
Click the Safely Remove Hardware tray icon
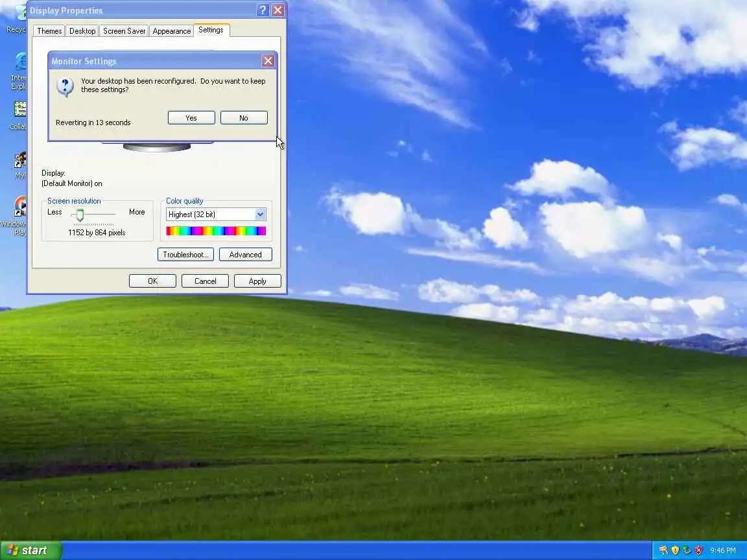tap(687, 550)
